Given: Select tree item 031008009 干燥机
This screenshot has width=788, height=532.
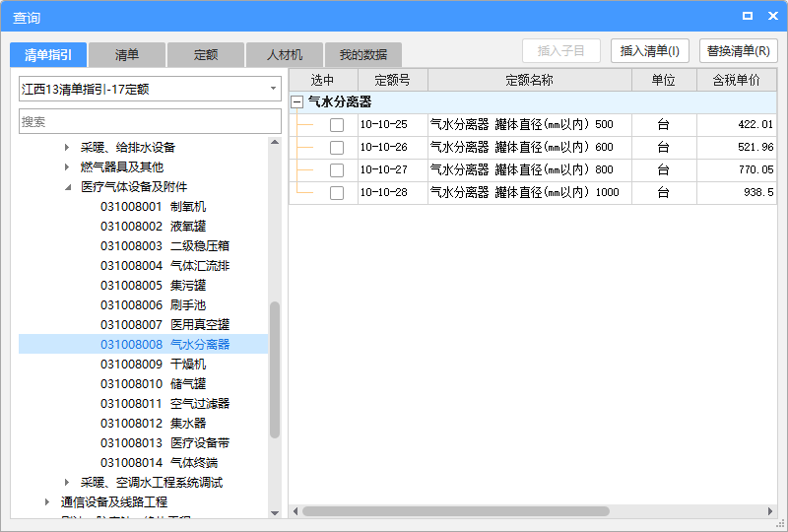Looking at the screenshot, I should click(153, 365).
